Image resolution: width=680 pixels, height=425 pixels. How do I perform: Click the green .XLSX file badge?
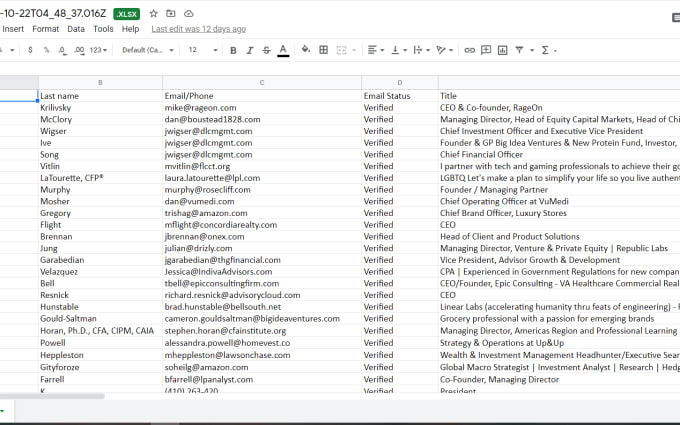(x=127, y=14)
